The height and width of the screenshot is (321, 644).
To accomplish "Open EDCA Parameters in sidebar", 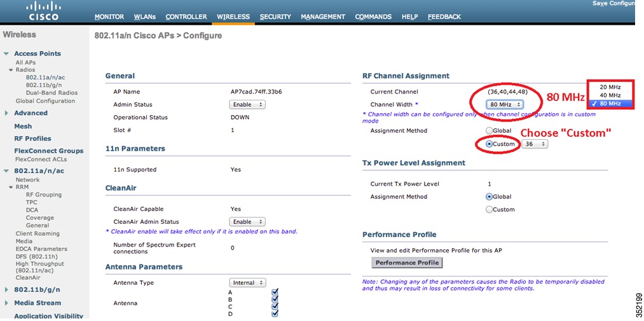I will 41,249.
